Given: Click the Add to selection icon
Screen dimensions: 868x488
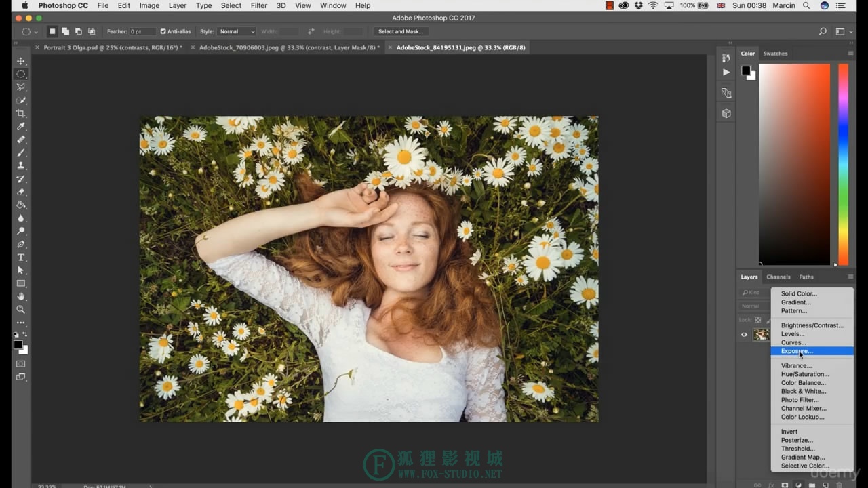Looking at the screenshot, I should click(65, 31).
